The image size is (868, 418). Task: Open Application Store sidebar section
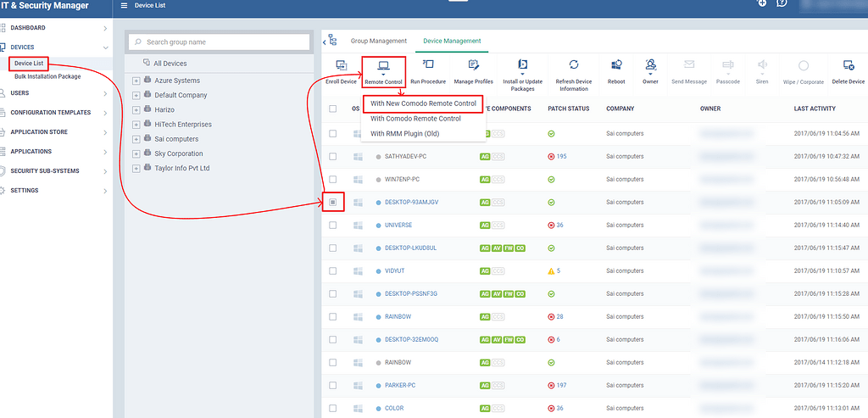tap(39, 132)
